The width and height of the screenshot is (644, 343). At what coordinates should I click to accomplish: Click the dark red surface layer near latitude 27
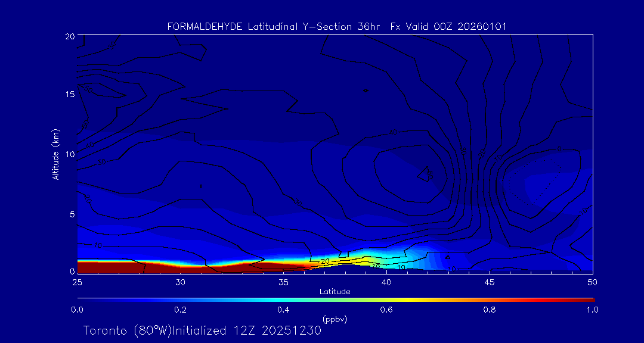118,267
